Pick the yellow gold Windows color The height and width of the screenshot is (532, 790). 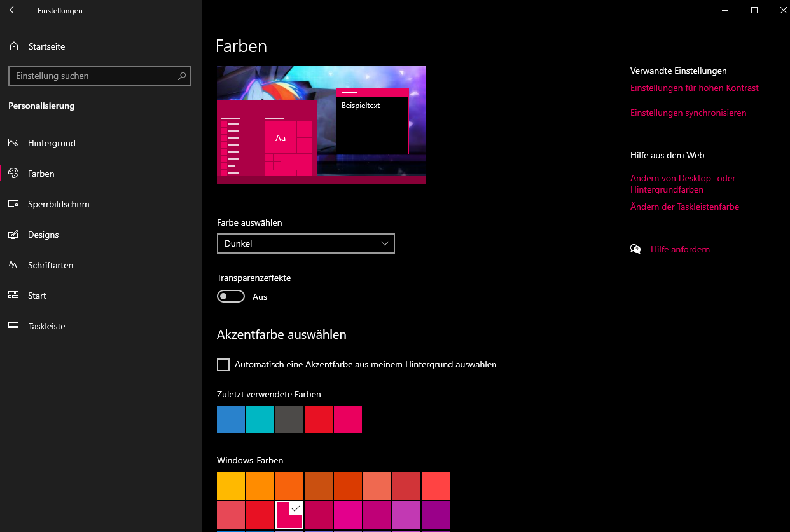pos(231,486)
